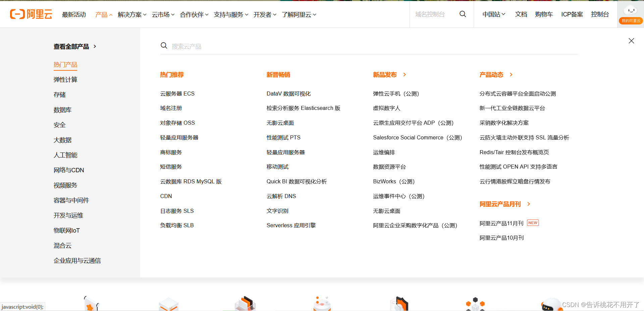The image size is (644, 311).
Task: Open the Serverless 应用引擎 link
Action: pos(291,226)
